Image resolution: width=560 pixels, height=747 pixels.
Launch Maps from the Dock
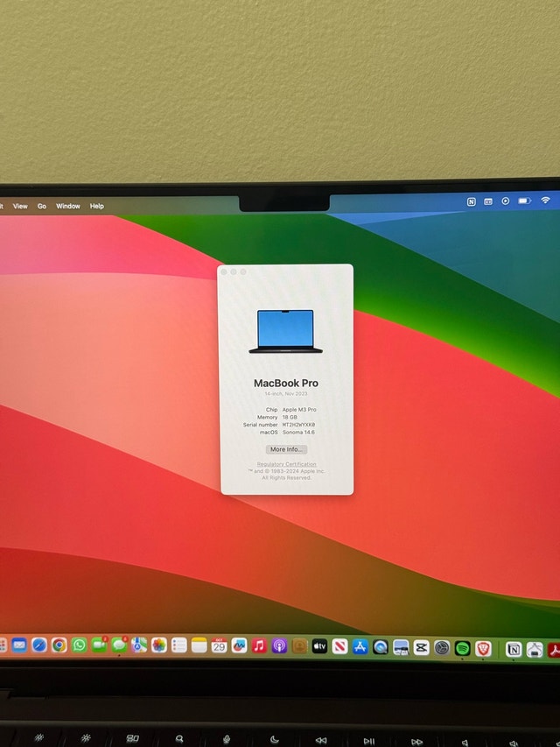(x=139, y=645)
